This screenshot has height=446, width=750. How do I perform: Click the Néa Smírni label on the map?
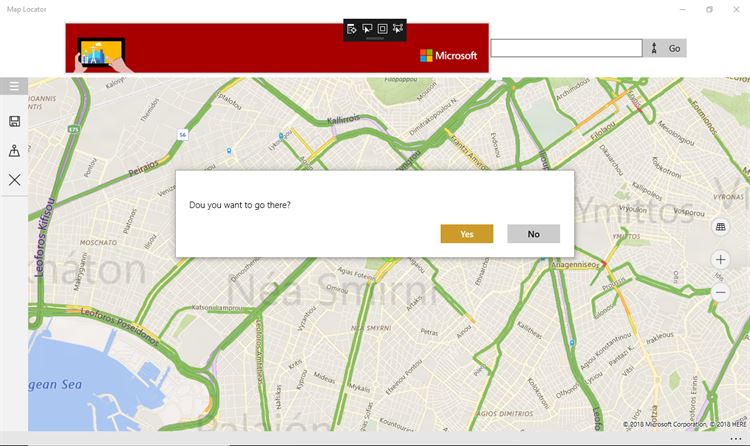click(331, 290)
